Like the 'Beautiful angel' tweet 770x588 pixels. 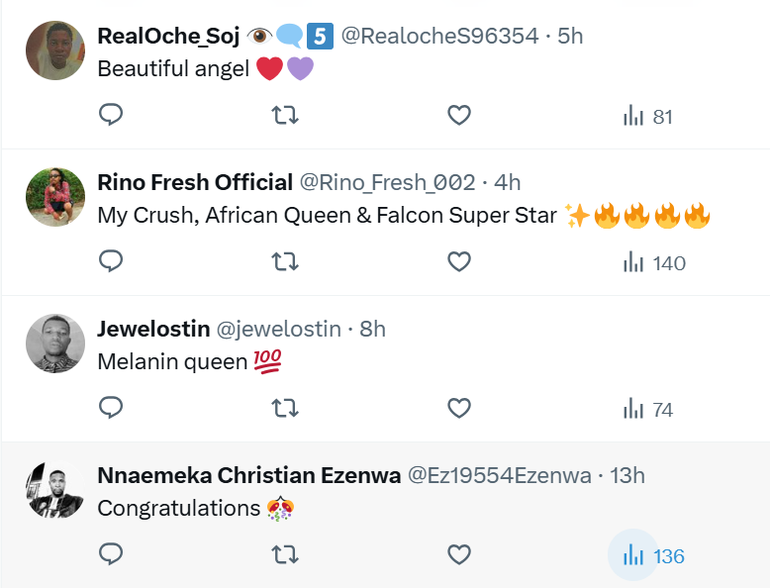pyautogui.click(x=459, y=116)
